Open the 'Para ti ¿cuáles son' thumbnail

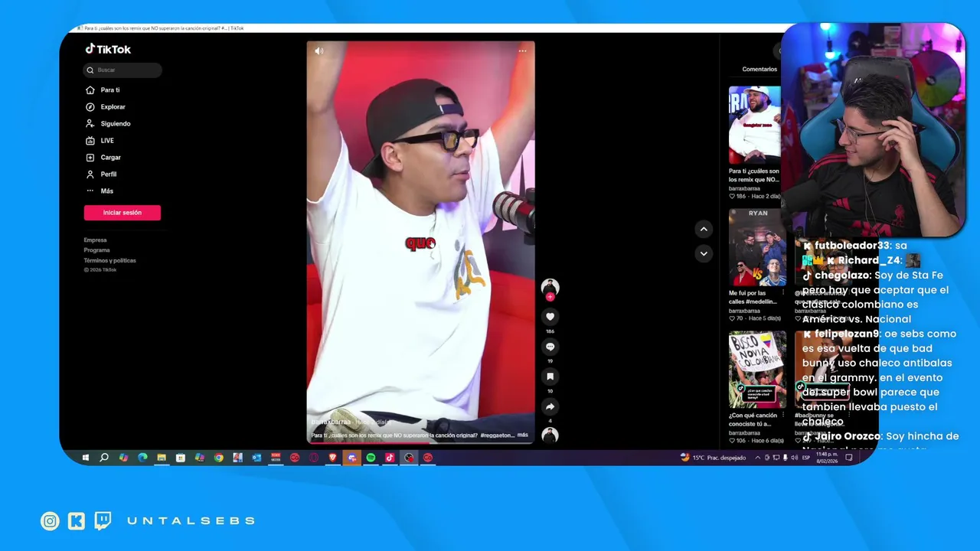[x=755, y=125]
